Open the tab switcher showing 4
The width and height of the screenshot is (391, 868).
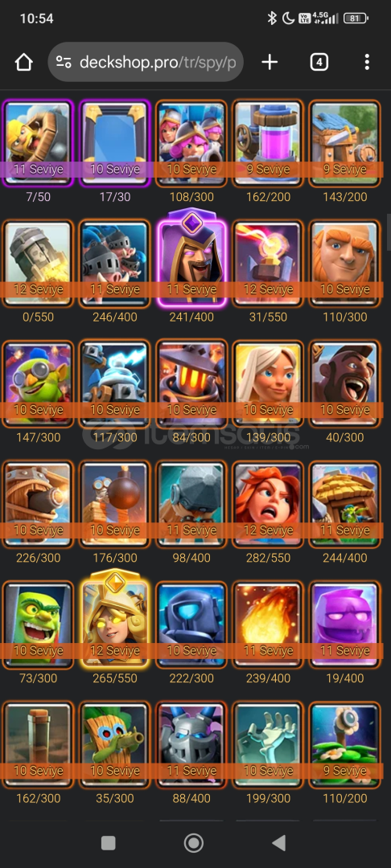pos(319,62)
